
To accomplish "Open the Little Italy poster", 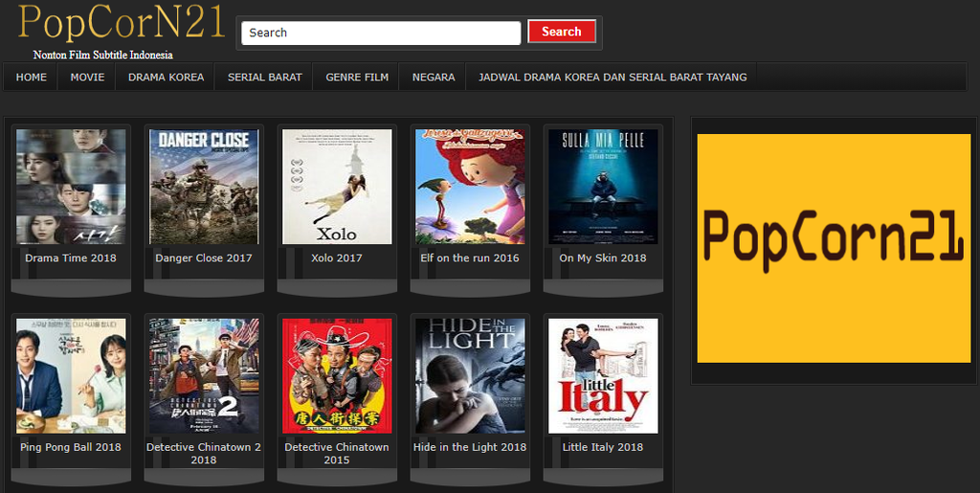I will [x=603, y=376].
